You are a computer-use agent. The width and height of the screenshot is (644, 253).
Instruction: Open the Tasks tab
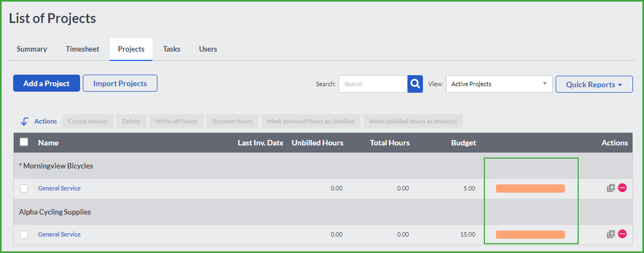coord(172,49)
